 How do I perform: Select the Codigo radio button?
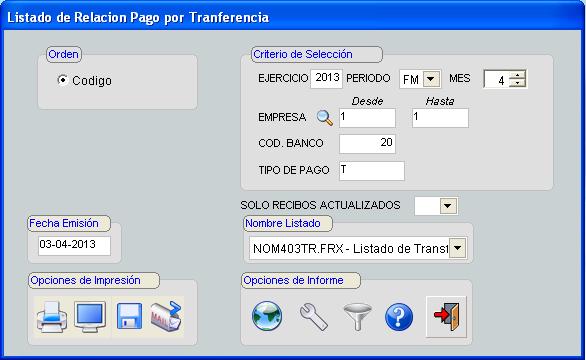pos(62,80)
